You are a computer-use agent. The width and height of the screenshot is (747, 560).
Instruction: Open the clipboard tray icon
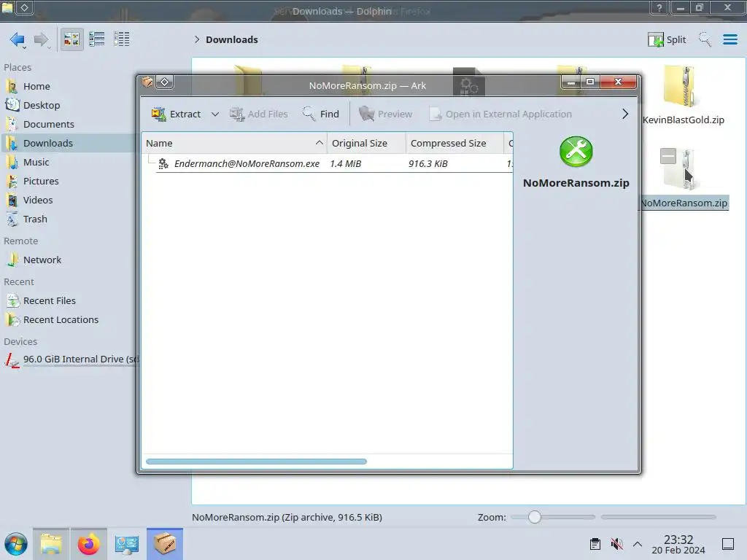click(595, 544)
